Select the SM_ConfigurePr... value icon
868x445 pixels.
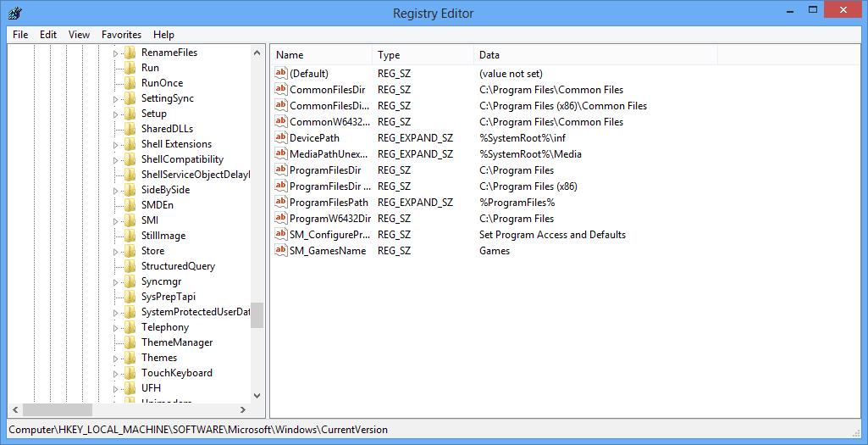click(281, 234)
